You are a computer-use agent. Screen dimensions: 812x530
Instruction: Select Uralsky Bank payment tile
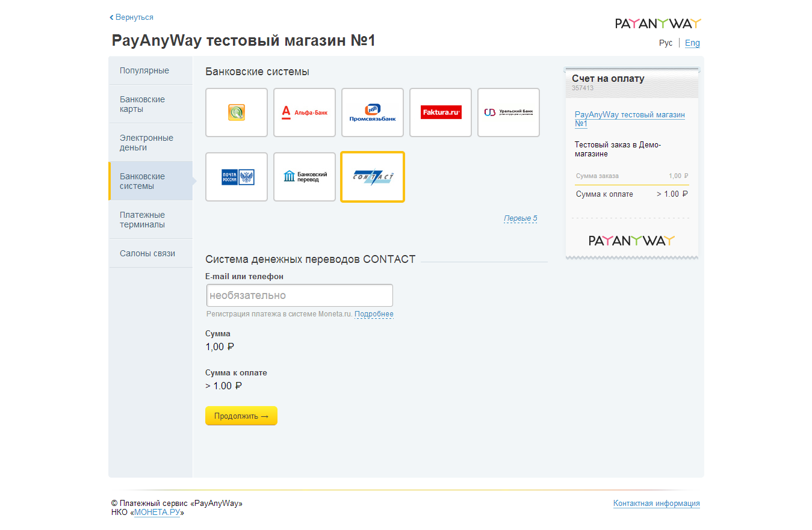509,112
